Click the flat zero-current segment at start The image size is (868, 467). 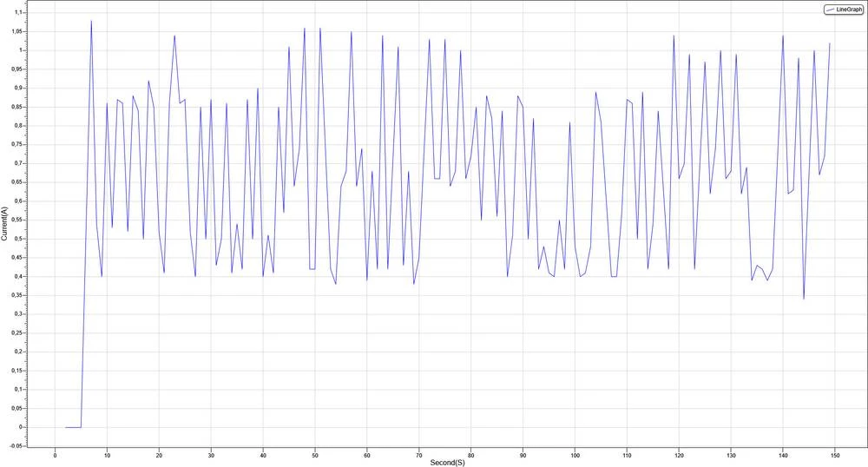tap(73, 427)
